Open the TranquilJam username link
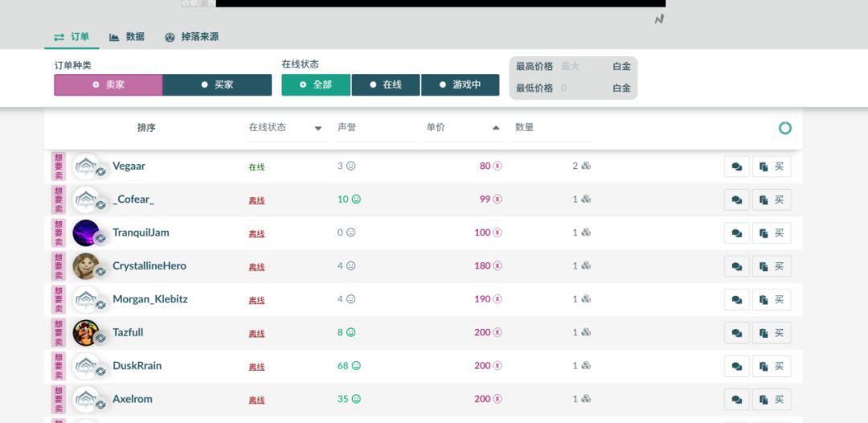868x423 pixels. point(141,232)
